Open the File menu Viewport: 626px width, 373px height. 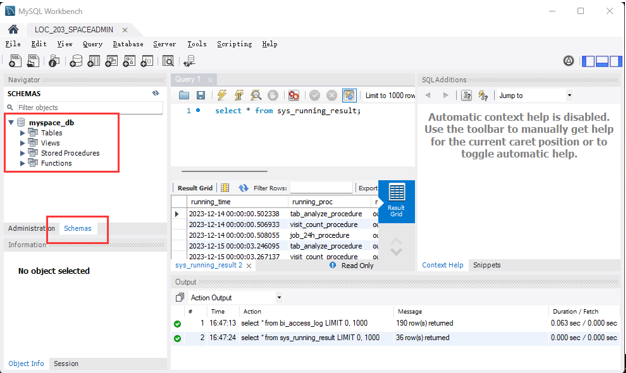tap(13, 44)
